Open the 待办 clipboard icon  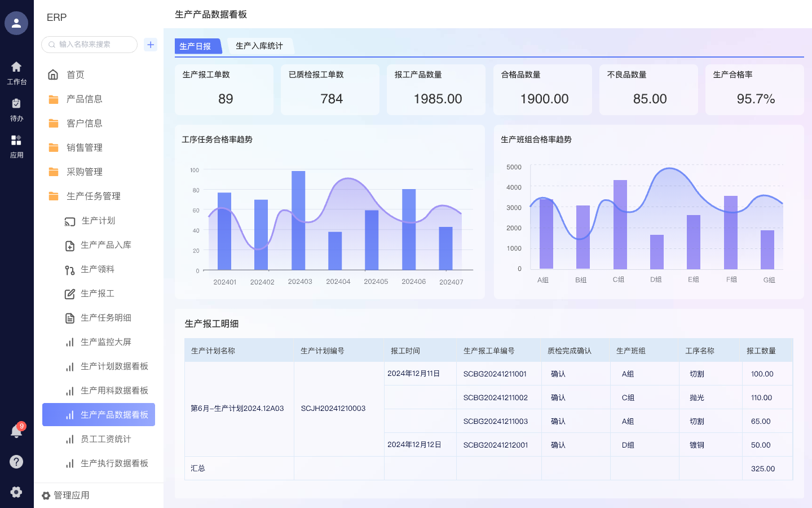pos(16,103)
